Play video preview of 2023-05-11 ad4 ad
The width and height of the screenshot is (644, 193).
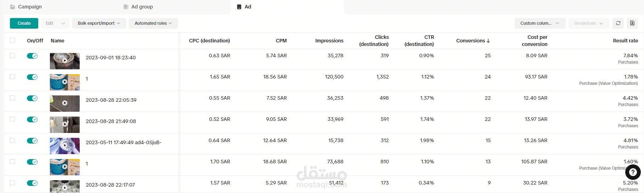tap(65, 145)
